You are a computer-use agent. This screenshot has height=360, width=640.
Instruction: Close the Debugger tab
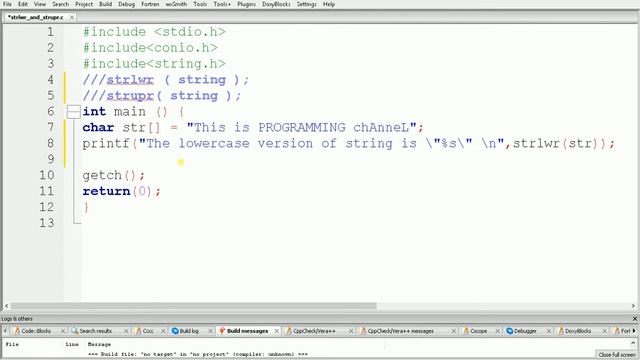549,331
